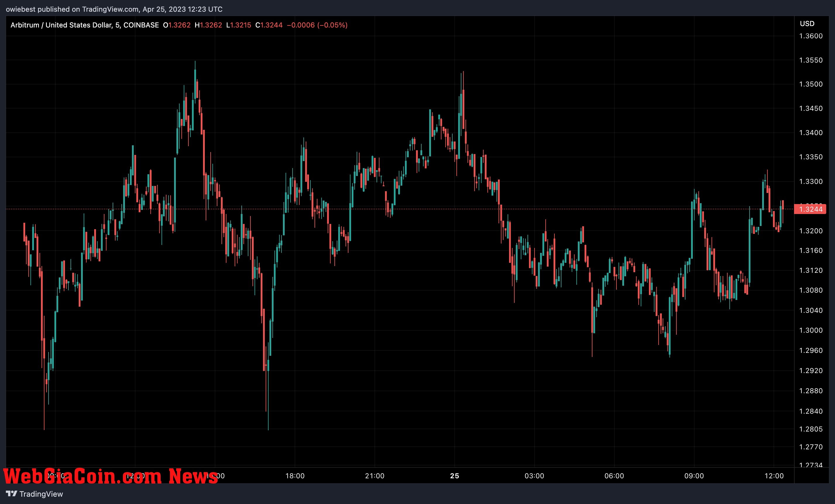835x504 pixels.
Task: Click the 03:00 time axis label
Action: (535, 476)
